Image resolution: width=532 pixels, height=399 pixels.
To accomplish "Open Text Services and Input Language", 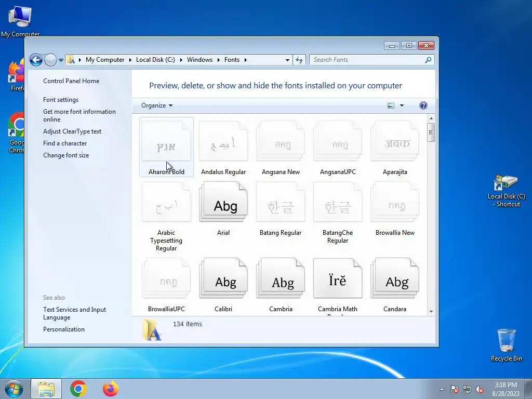I will coord(74,313).
